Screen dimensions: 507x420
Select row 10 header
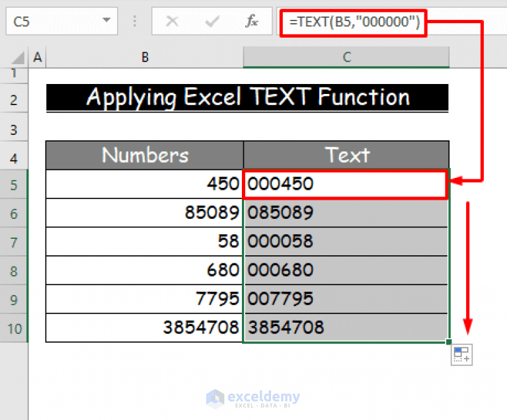click(x=14, y=328)
